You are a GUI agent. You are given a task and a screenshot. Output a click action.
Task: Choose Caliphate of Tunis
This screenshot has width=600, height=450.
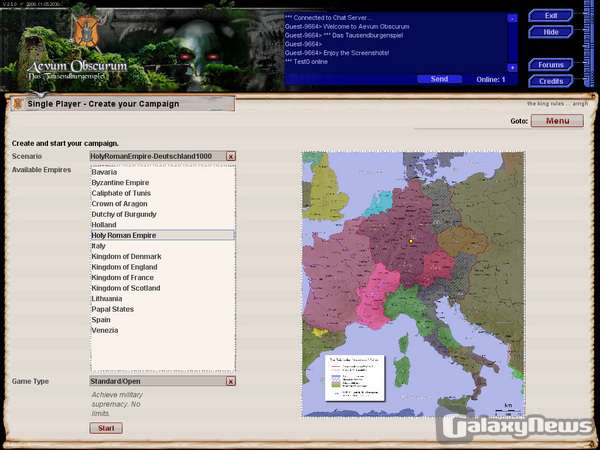coord(163,193)
